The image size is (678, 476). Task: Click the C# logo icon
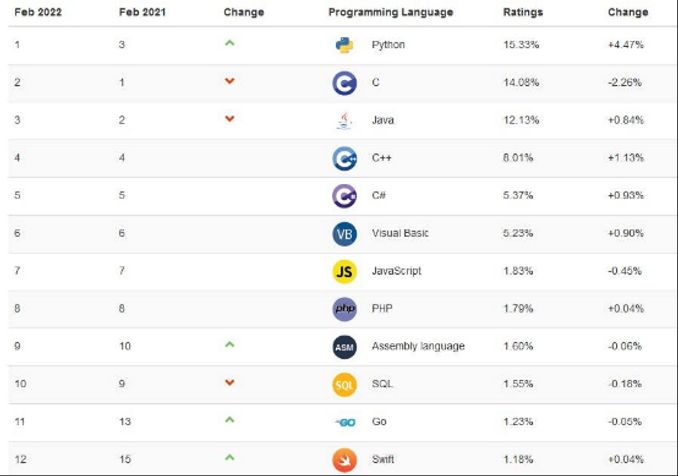pos(344,196)
